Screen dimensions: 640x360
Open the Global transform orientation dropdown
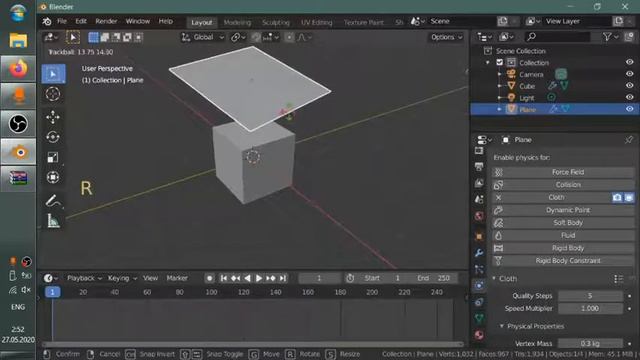[203, 38]
